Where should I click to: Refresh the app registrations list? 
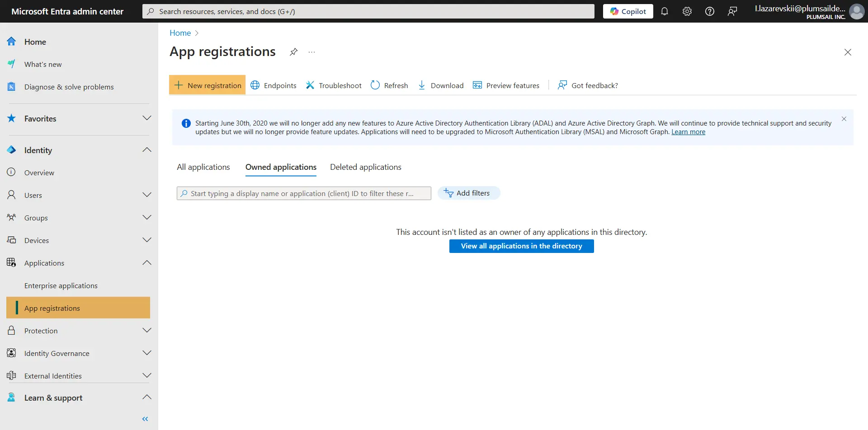point(389,85)
